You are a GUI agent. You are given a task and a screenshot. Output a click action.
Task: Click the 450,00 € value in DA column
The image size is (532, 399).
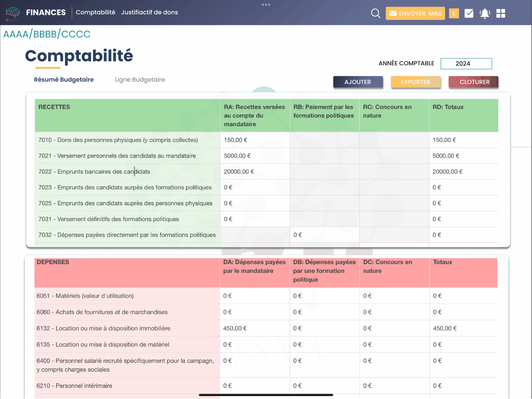pos(235,328)
